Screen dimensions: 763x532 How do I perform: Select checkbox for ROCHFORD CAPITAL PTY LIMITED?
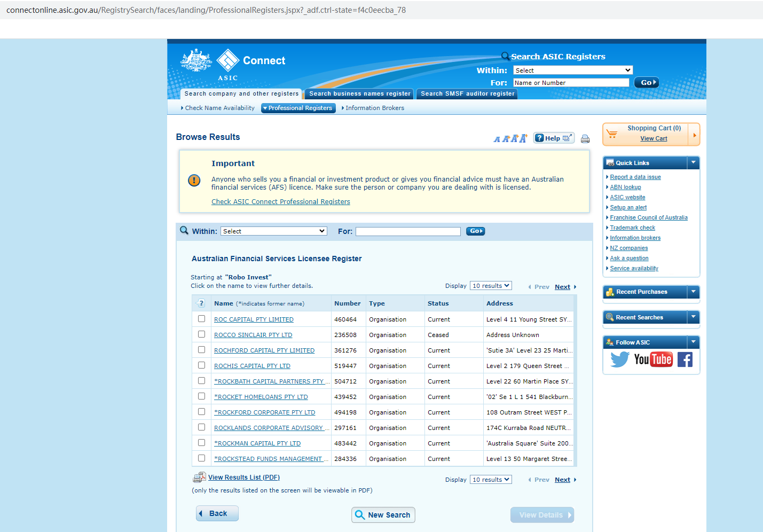coord(201,350)
